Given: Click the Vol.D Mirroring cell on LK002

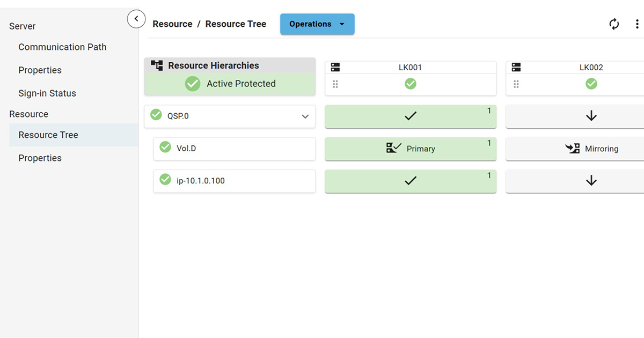Looking at the screenshot, I should 575,149.
